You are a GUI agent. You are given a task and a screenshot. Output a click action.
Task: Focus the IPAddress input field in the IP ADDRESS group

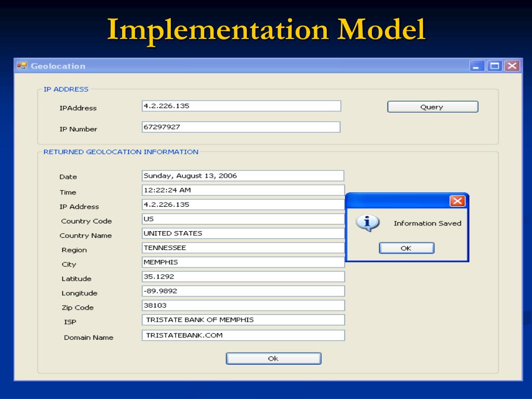point(241,106)
